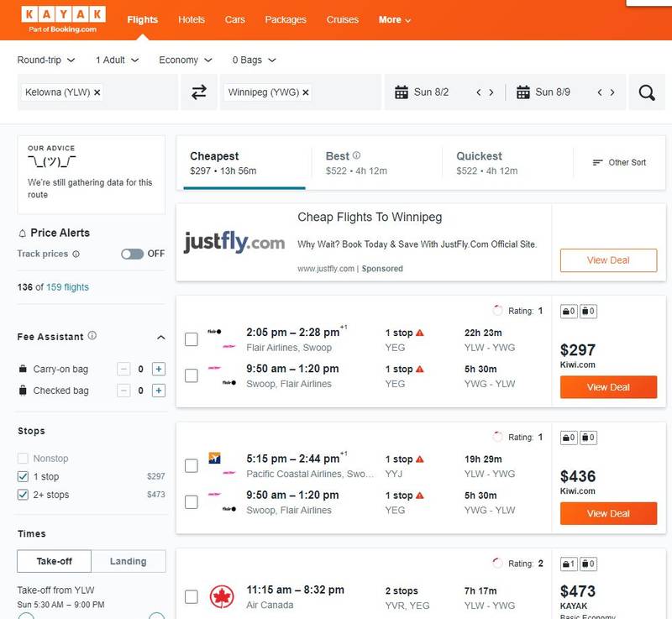Increase Carry-on bag count
672x619 pixels.
(159, 369)
